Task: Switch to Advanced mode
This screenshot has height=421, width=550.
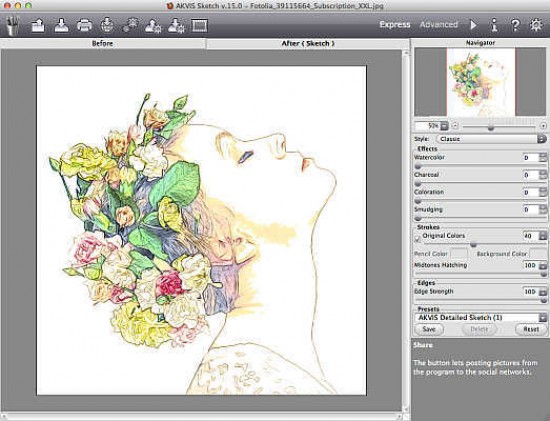Action: (438, 25)
